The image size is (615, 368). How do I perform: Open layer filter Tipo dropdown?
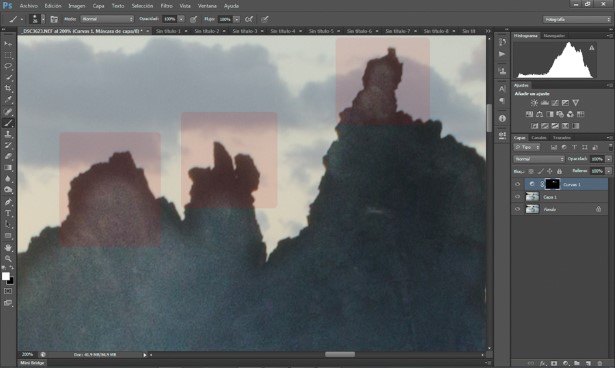[x=527, y=148]
